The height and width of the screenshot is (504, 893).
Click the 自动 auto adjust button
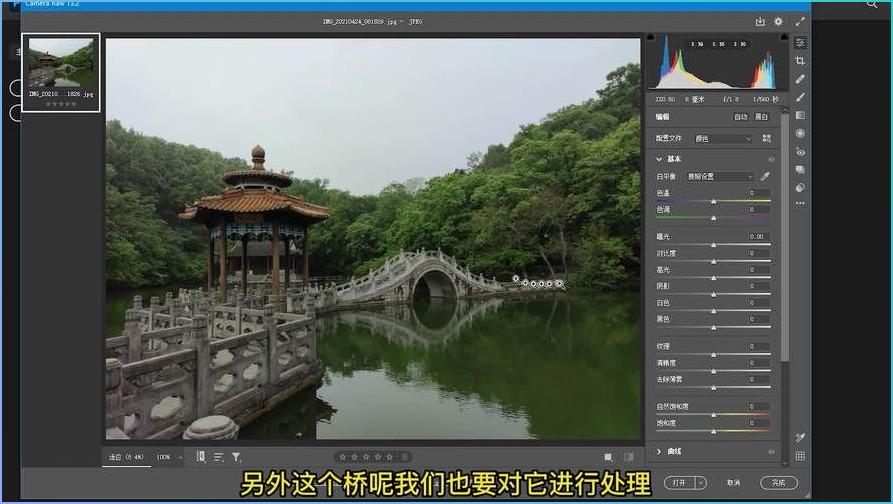740,117
